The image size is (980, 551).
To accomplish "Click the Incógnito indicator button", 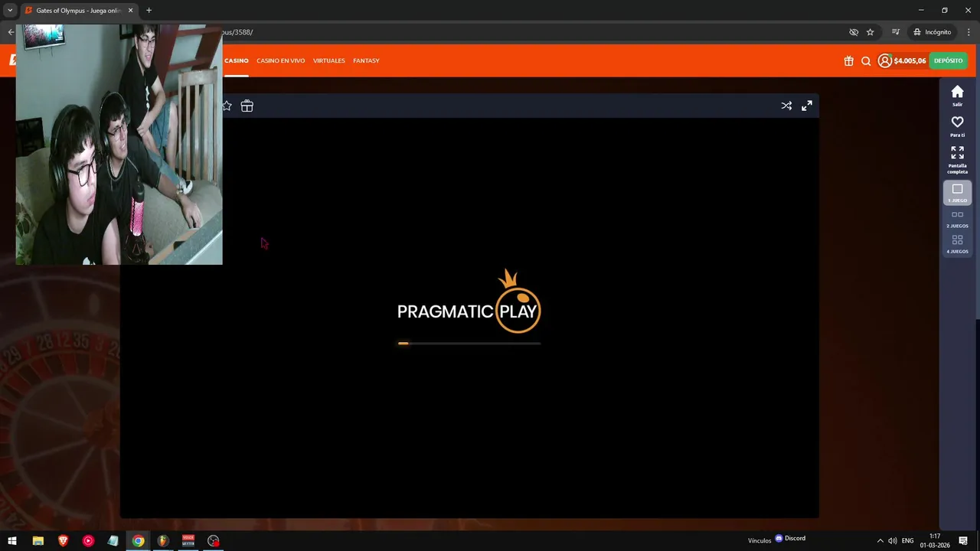I will coord(932,32).
